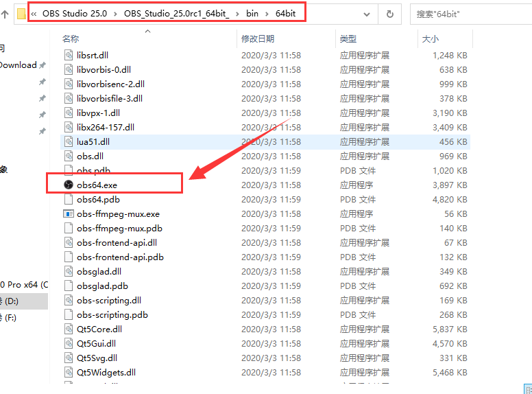Select the obs-frontend-api.pdb file icon
The width and height of the screenshot is (532, 394).
tap(69, 257)
